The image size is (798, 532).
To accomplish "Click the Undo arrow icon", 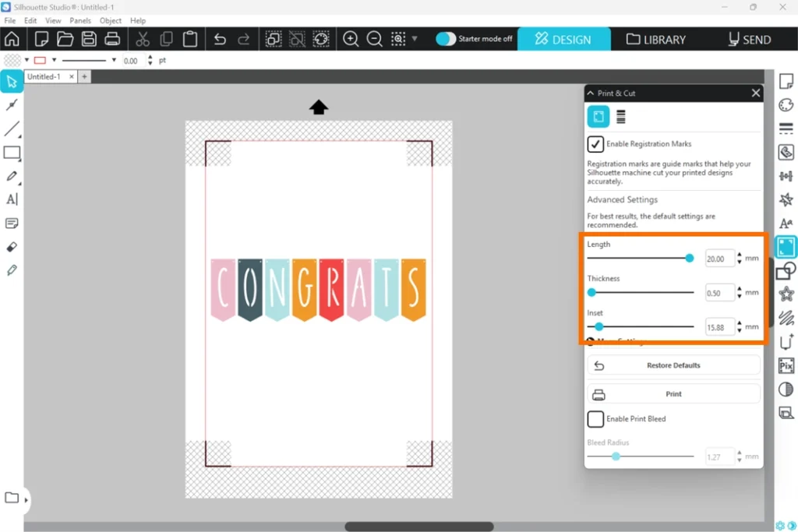I will tap(220, 39).
